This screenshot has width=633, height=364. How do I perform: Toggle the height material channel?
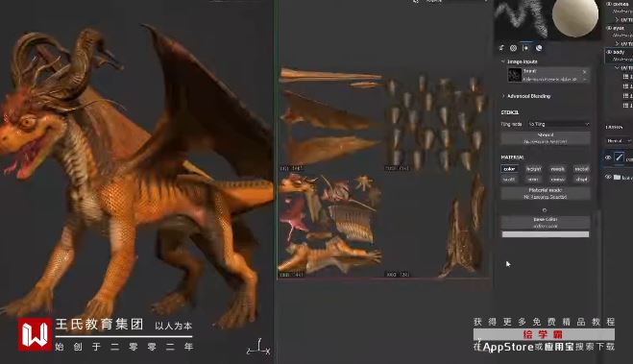(x=533, y=169)
